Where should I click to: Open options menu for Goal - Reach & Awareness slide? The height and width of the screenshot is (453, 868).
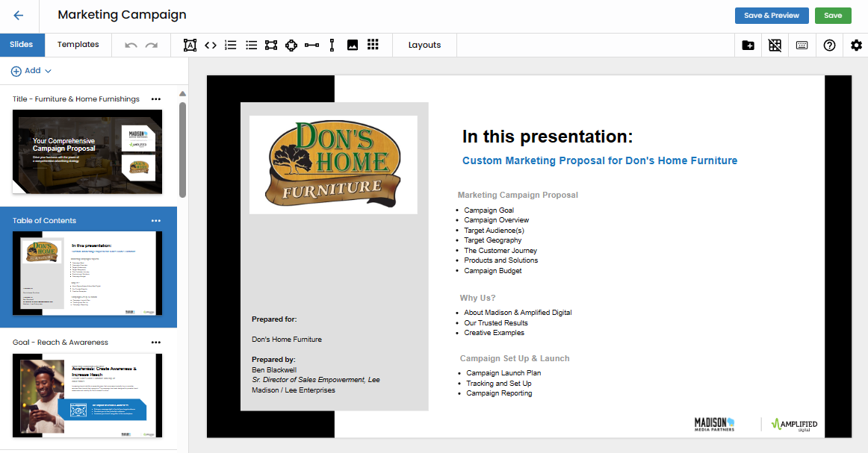(155, 343)
